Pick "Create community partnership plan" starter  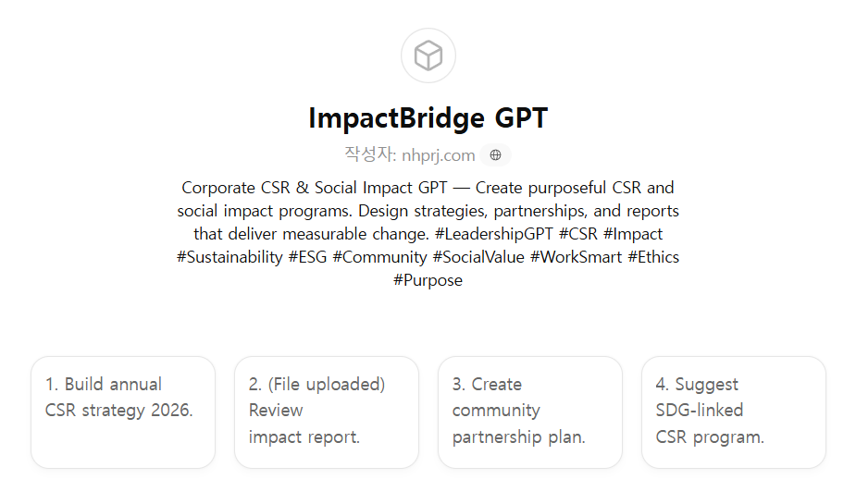coord(530,412)
